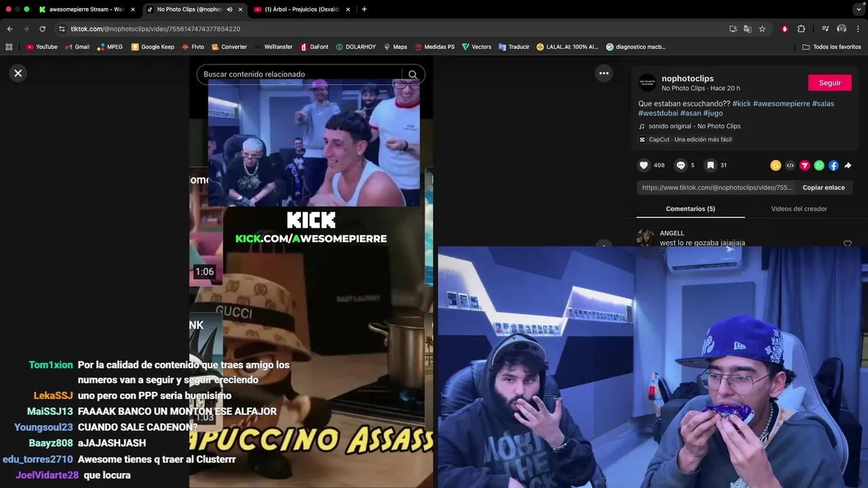Click the install app icon in address bar

(733, 29)
